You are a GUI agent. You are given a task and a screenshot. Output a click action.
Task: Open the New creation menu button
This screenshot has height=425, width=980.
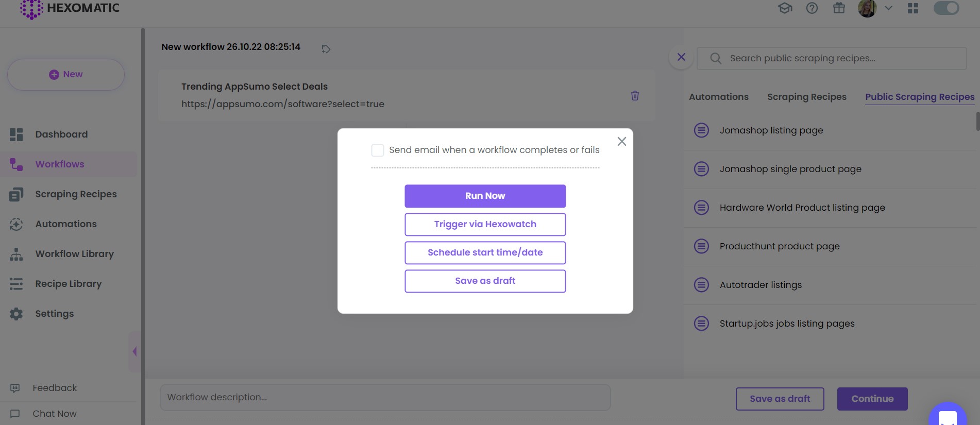(66, 75)
